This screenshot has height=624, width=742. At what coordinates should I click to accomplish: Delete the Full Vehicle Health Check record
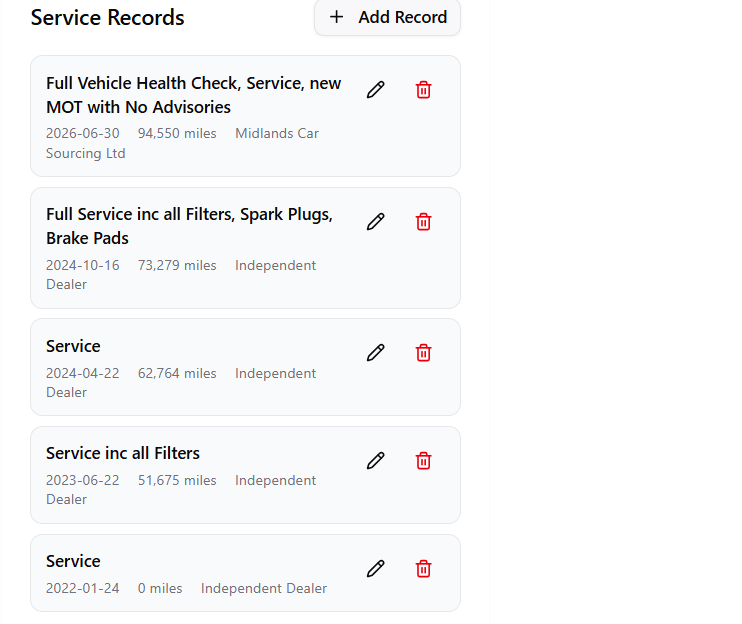tap(424, 89)
